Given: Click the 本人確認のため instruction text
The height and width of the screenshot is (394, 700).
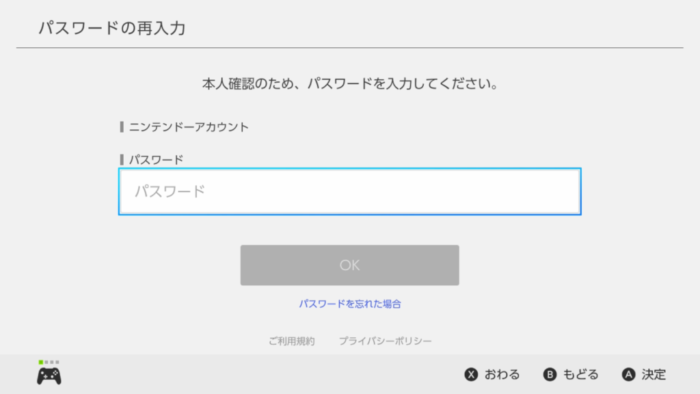Looking at the screenshot, I should (350, 83).
